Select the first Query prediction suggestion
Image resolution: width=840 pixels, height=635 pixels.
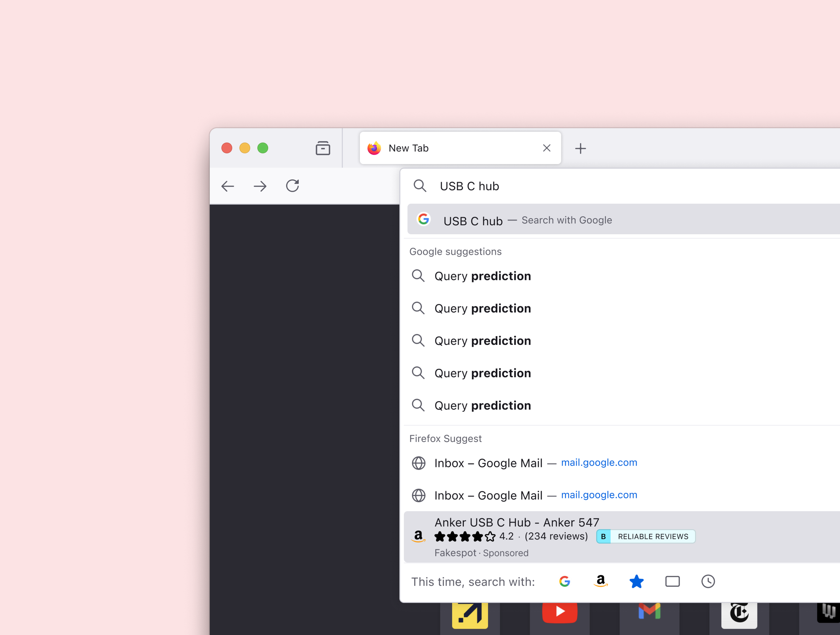482,276
